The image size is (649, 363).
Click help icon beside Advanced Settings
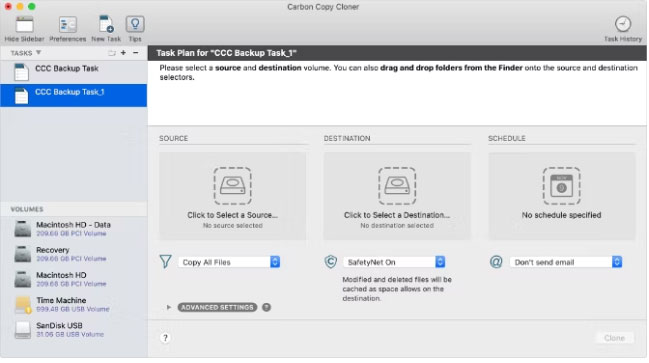(267, 307)
